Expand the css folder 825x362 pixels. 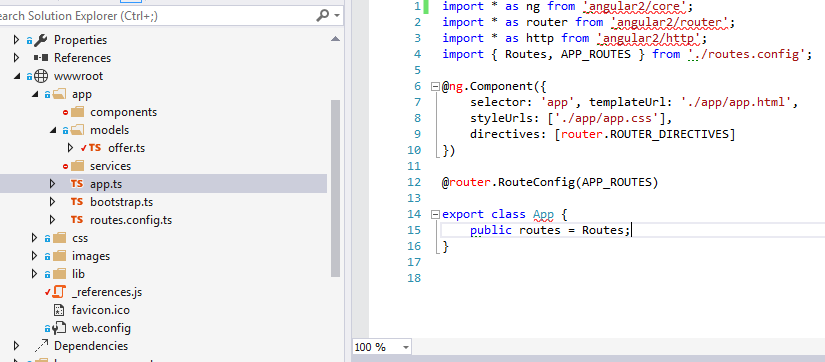(34, 238)
